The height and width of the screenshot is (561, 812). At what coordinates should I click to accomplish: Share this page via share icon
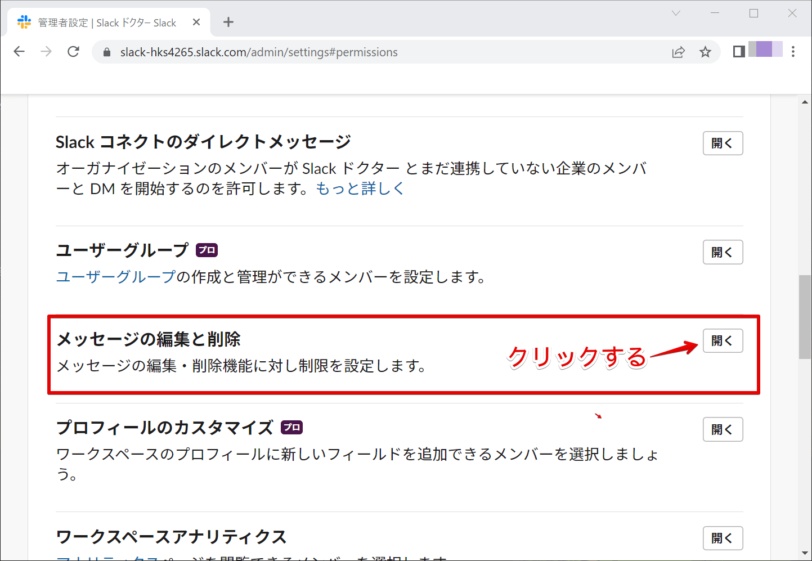pyautogui.click(x=678, y=52)
